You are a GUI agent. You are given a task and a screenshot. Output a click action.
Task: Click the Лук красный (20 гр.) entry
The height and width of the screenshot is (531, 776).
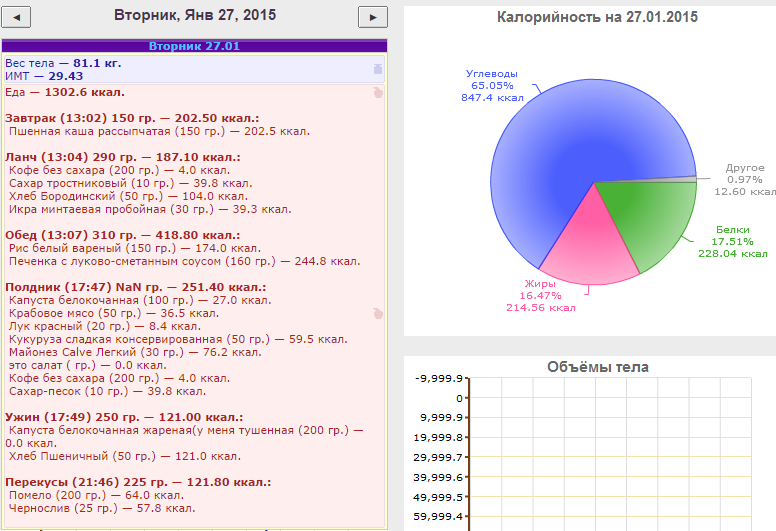coord(105,326)
